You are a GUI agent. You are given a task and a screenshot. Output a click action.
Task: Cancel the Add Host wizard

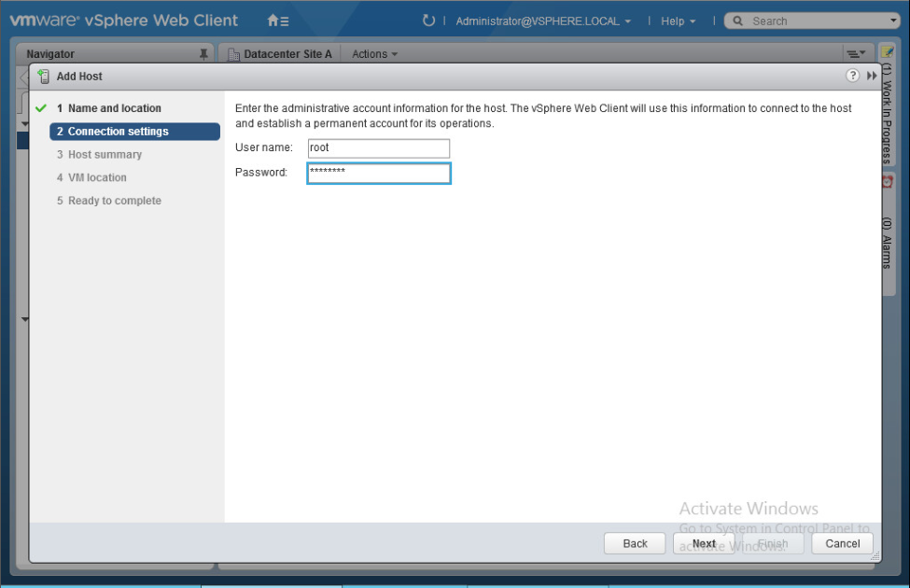click(x=841, y=543)
